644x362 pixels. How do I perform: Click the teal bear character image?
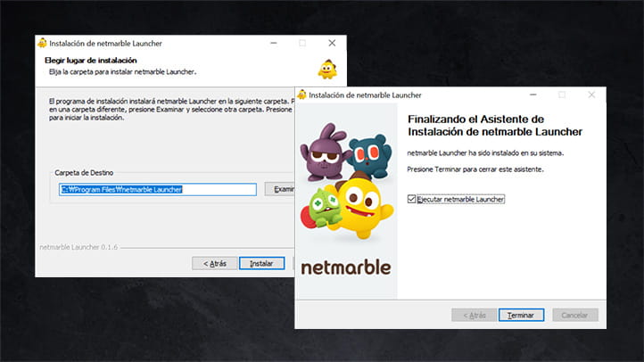click(370, 156)
